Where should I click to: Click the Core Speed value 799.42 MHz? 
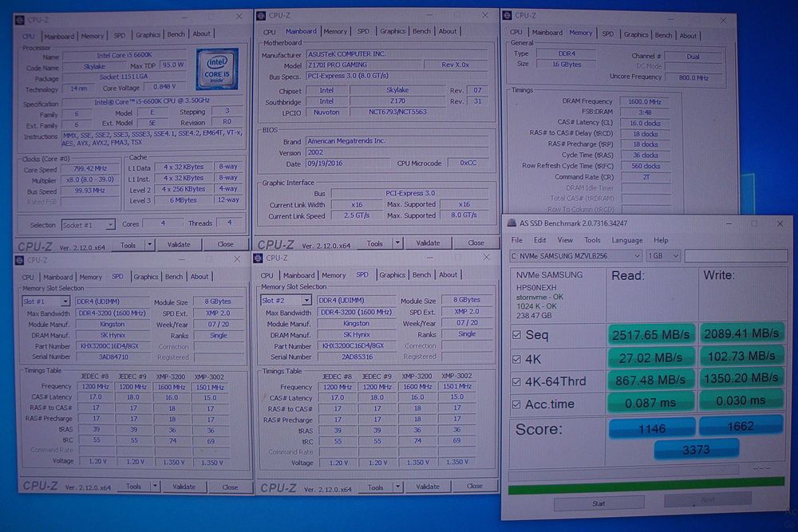click(89, 168)
